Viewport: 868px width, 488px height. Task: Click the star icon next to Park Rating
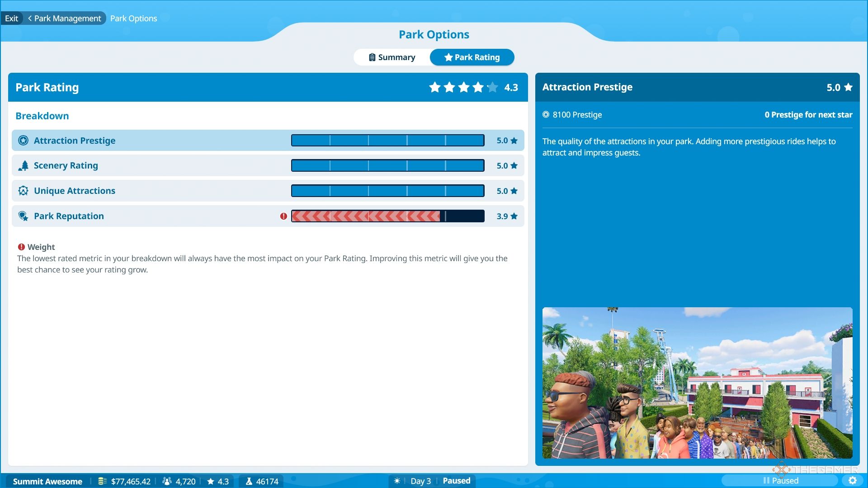point(448,57)
